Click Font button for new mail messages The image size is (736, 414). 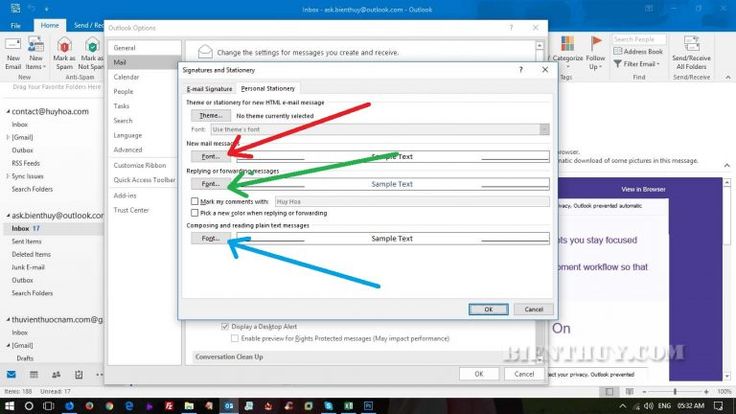211,156
